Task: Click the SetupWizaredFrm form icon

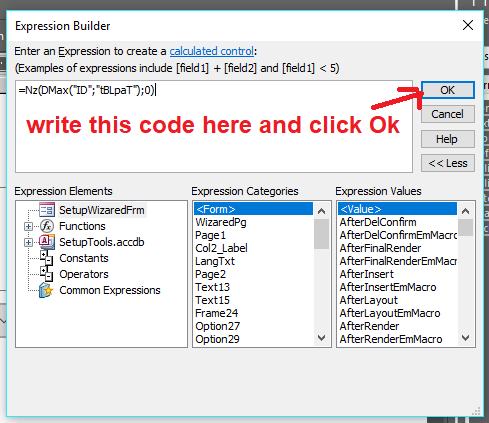Action: click(x=47, y=210)
